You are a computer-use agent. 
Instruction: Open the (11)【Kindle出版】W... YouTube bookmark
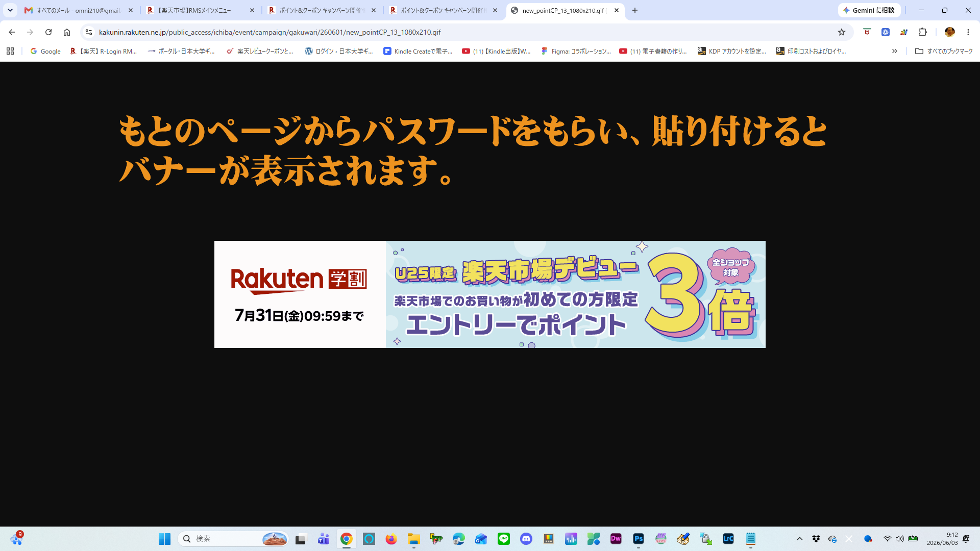497,51
